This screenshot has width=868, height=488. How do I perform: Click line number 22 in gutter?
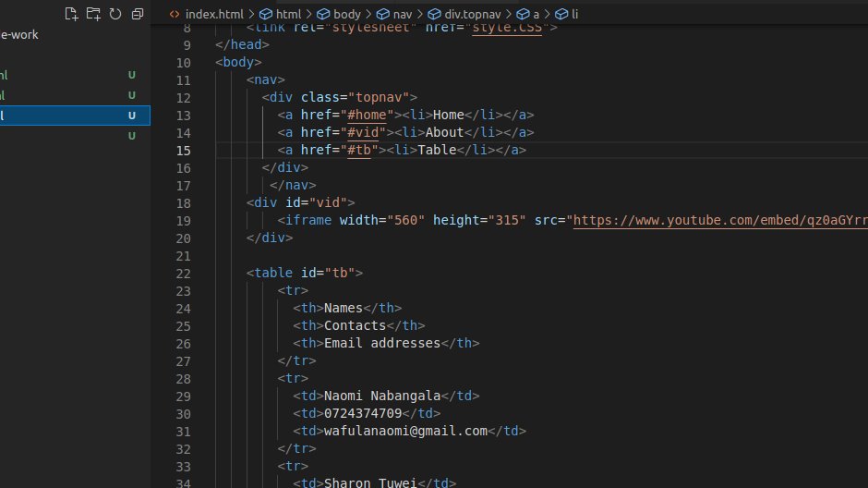[x=183, y=274]
